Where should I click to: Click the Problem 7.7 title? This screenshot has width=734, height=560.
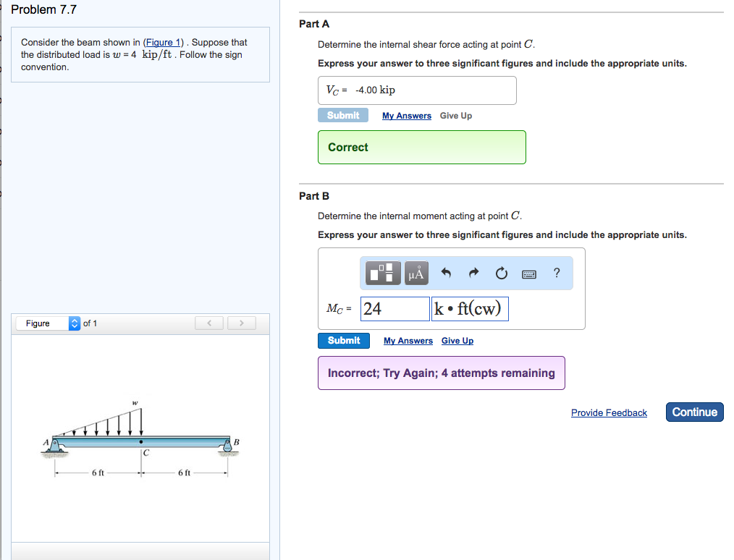pyautogui.click(x=43, y=9)
